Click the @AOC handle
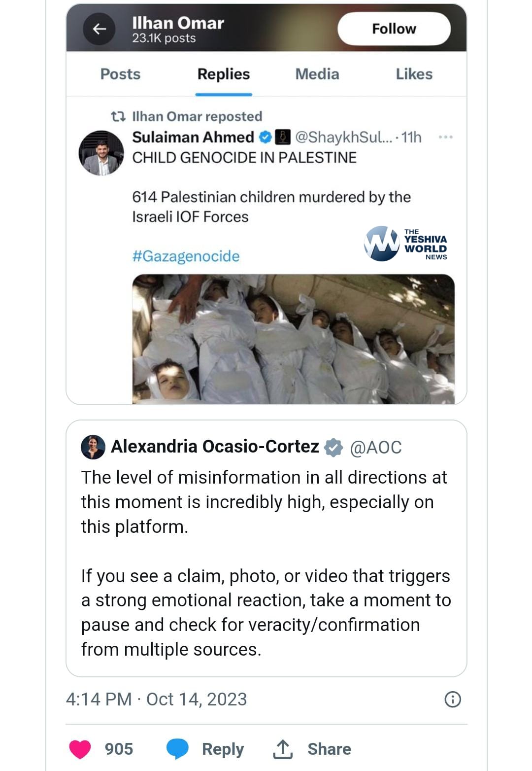The width and height of the screenshot is (532, 771). (x=376, y=447)
